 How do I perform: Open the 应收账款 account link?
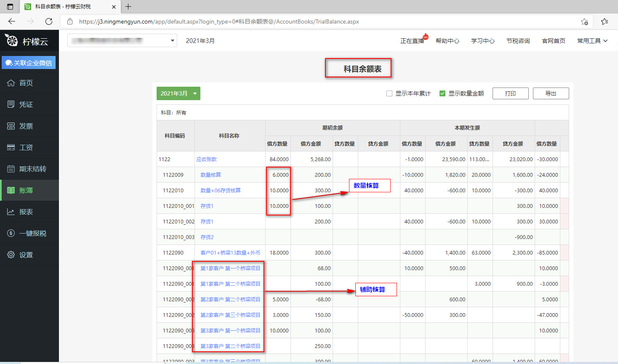206,159
